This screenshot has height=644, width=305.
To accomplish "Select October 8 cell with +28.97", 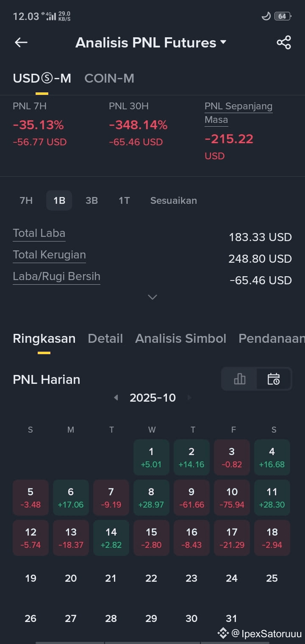I will pyautogui.click(x=151, y=497).
